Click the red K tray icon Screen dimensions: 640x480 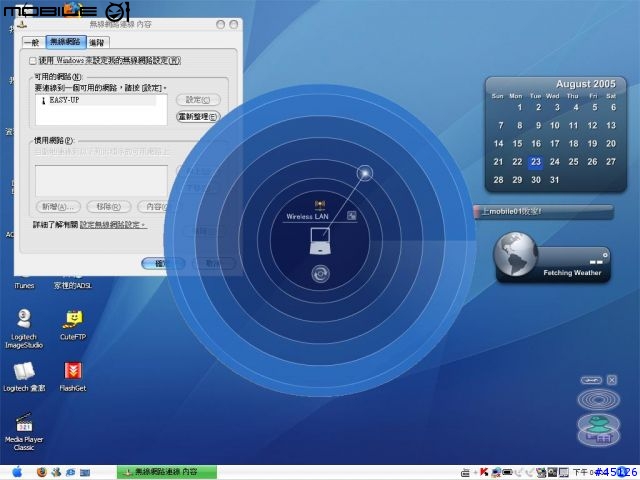(484, 472)
